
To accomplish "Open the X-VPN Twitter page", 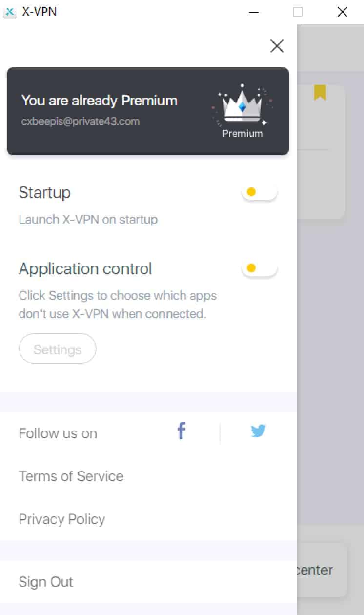I will click(x=258, y=431).
